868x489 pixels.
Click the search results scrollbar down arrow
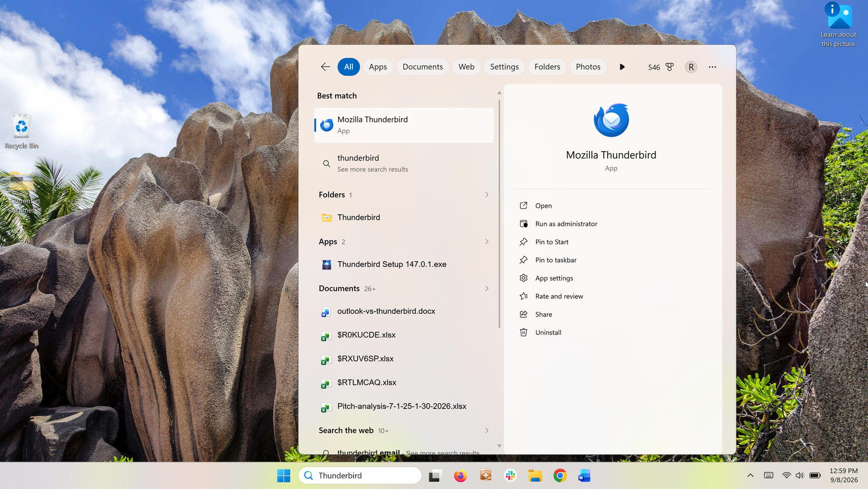coord(499,446)
